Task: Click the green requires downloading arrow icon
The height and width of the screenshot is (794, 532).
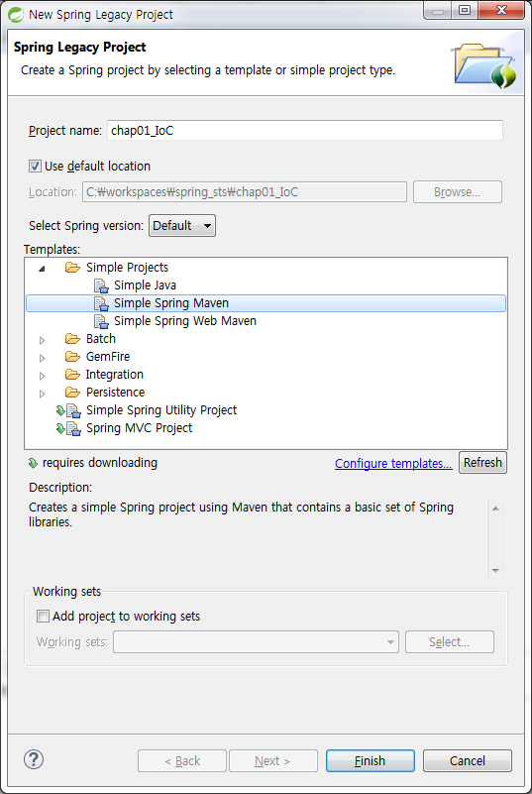Action: 34,463
